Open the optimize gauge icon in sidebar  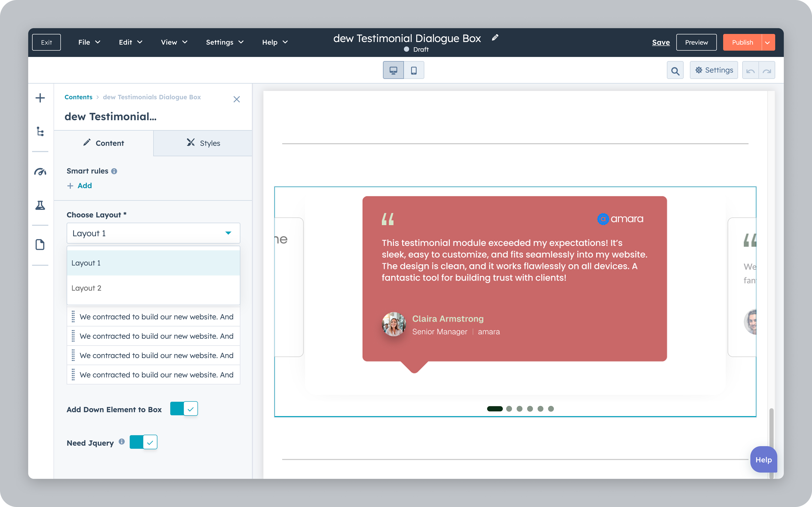[x=40, y=172]
